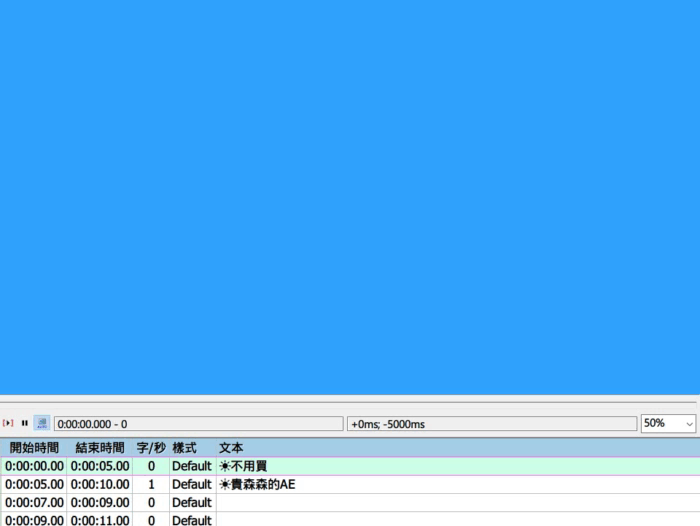700x526 pixels.
Task: Click characters-per-second value 1
Action: [x=151, y=484]
